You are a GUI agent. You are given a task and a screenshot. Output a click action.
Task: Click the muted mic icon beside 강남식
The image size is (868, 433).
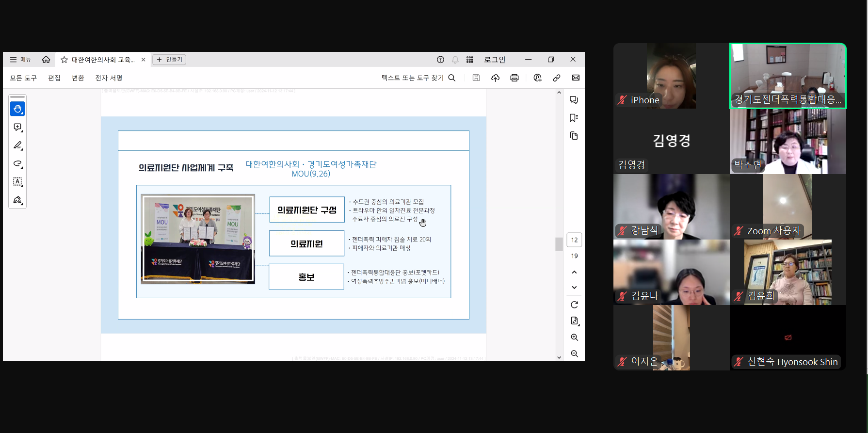622,231
